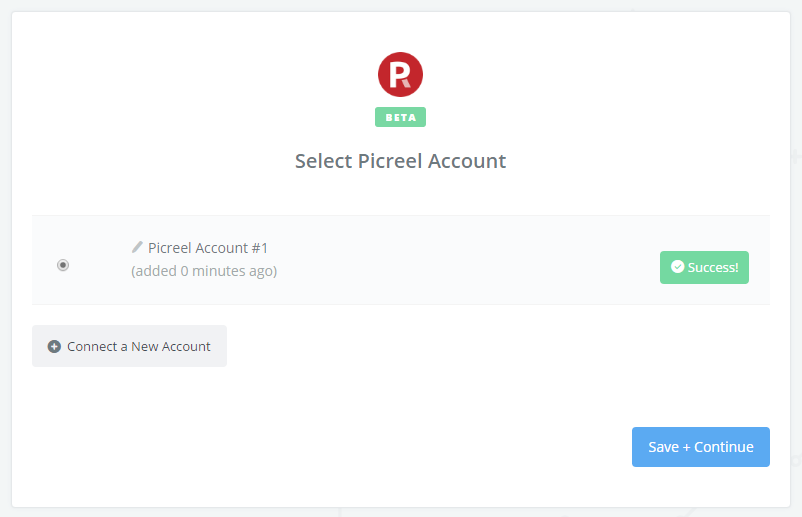Click the checkmark icon in Success badge
This screenshot has width=802, height=517.
677,266
